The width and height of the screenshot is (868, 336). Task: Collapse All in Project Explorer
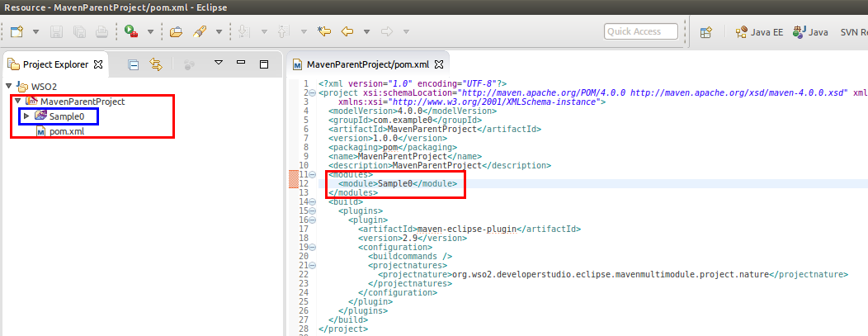tap(133, 64)
